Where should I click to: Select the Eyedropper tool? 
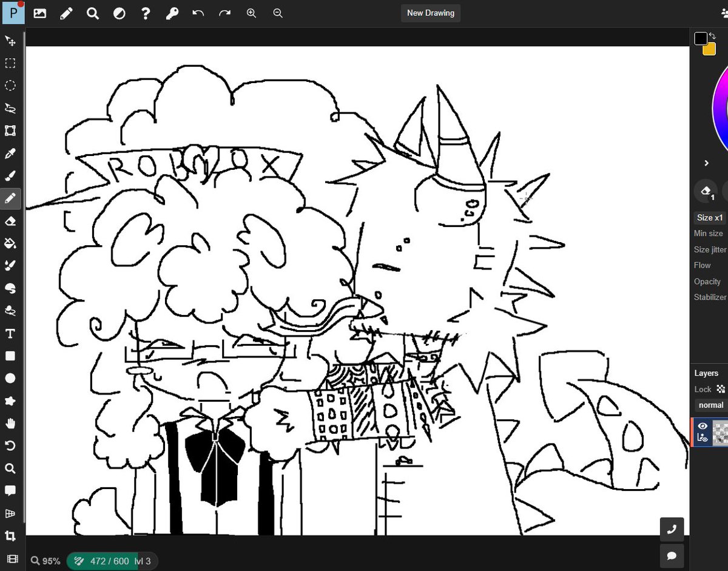pos(10,153)
